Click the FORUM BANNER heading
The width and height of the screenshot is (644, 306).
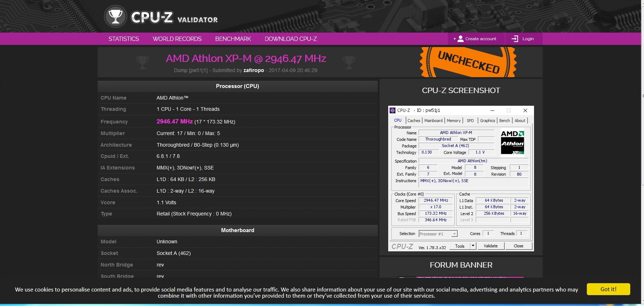(x=461, y=265)
